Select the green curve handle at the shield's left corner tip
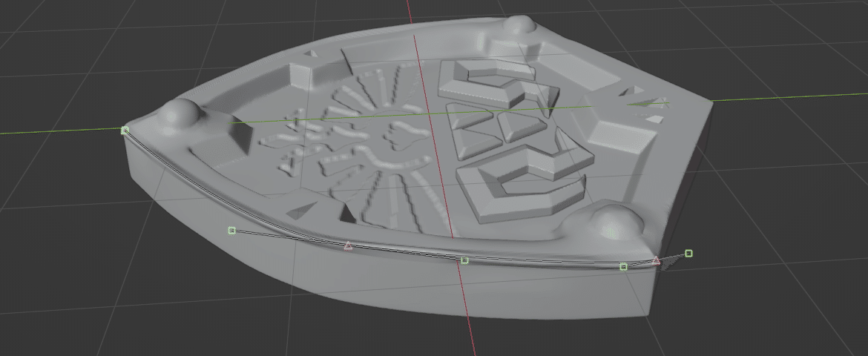Screen dimensions: 868x356 (125, 131)
